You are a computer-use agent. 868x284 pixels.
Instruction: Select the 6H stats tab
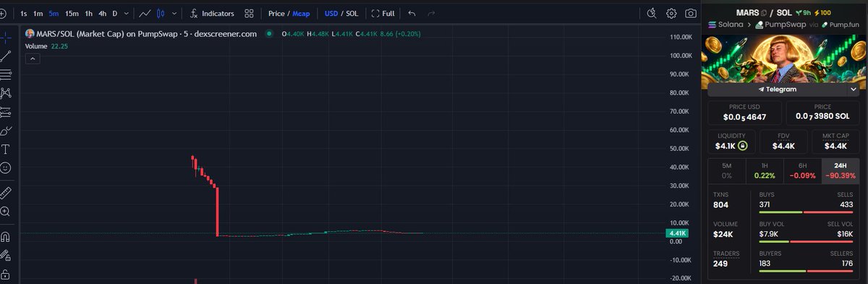(x=802, y=170)
